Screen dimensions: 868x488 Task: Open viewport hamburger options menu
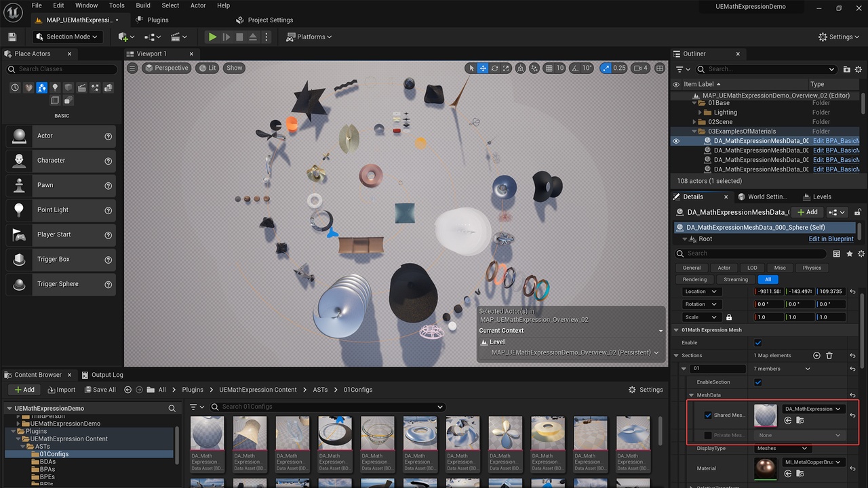click(132, 68)
